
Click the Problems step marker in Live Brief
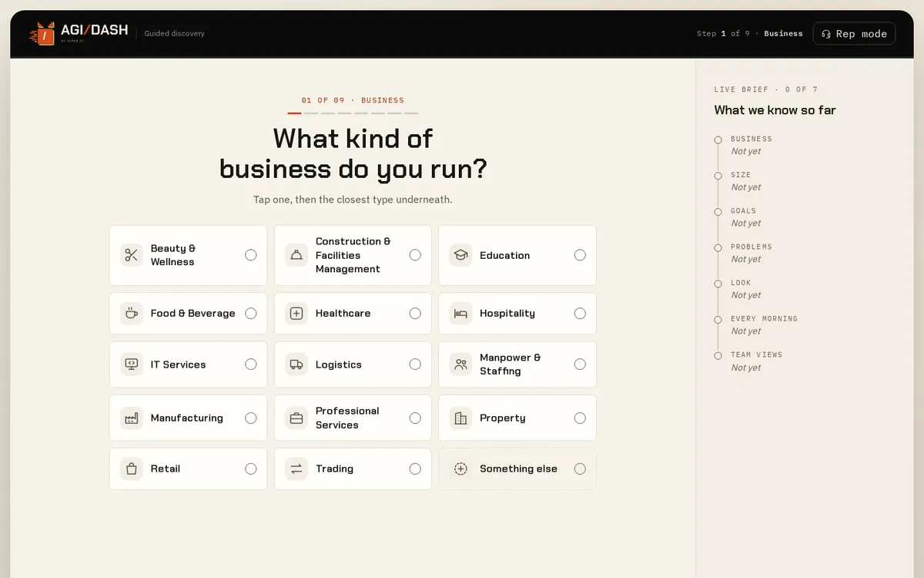(718, 247)
